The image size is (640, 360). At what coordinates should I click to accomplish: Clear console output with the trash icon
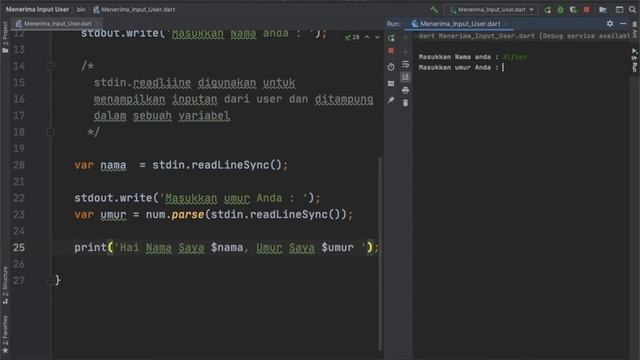pos(405,103)
